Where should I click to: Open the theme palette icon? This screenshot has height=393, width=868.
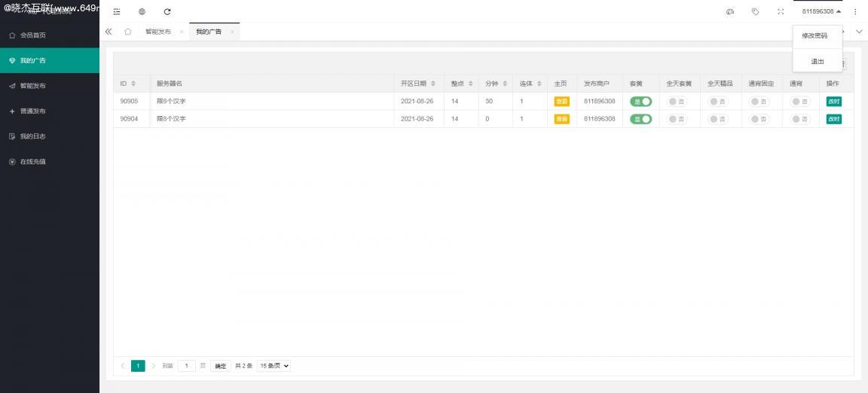pyautogui.click(x=729, y=11)
